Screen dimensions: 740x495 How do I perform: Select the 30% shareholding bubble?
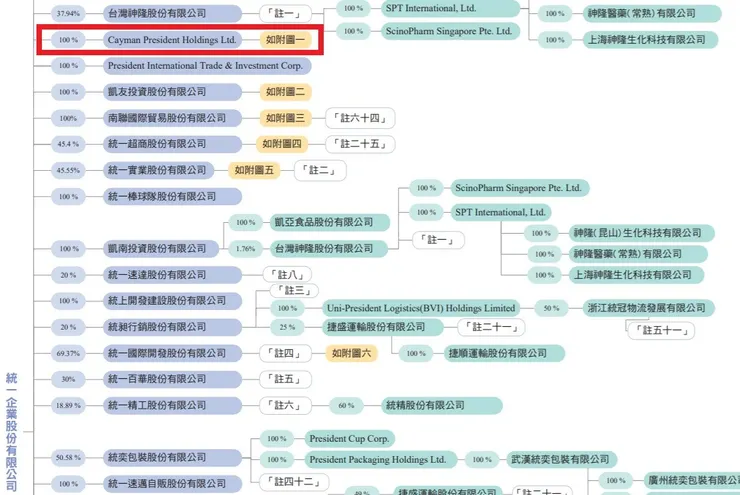(x=68, y=379)
